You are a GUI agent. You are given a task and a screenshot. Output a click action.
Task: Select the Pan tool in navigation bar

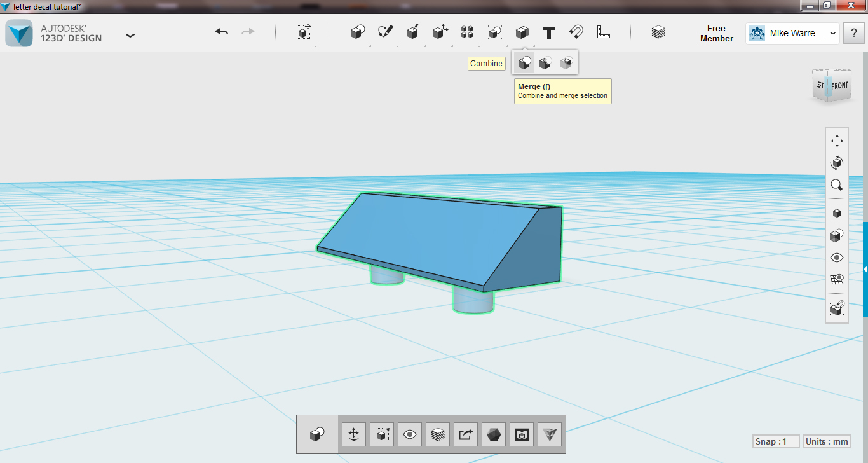(x=837, y=141)
